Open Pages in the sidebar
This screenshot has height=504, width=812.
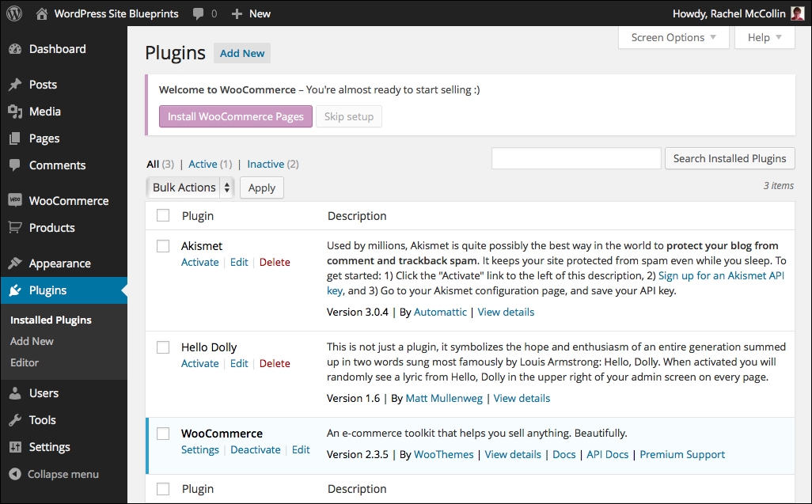coord(44,138)
